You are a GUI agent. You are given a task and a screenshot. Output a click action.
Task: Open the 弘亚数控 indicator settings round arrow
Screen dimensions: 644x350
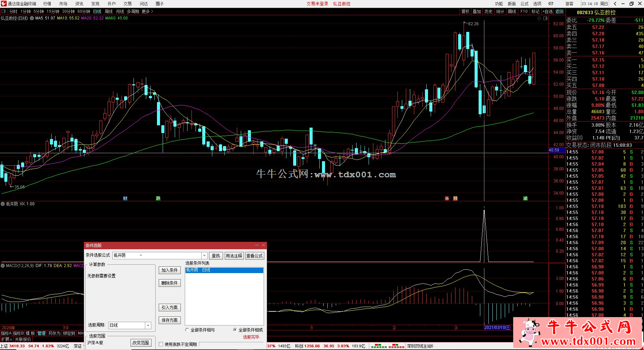(32, 18)
